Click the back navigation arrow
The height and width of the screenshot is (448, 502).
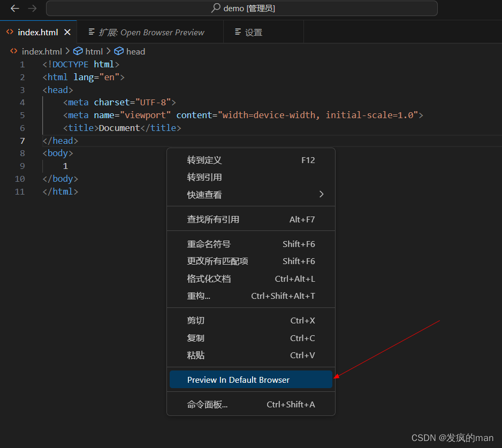point(15,9)
